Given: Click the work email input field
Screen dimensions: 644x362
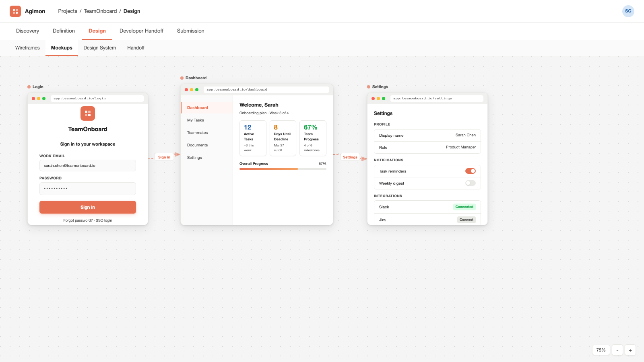Looking at the screenshot, I should pos(88,166).
